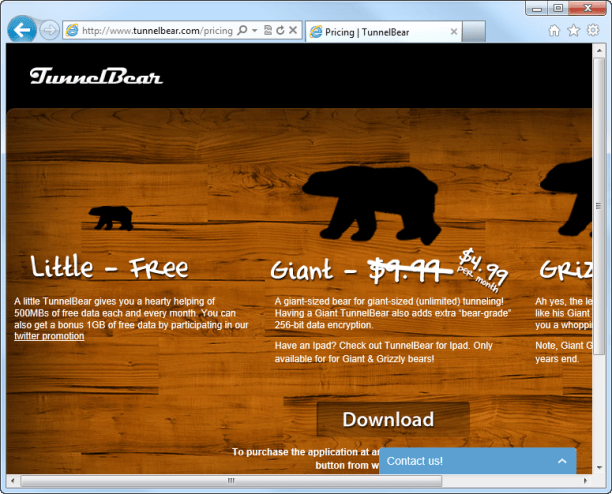Screen dimensions: 612x494
Task: Open the address bar autocomplete dropdown arrow
Action: click(254, 30)
